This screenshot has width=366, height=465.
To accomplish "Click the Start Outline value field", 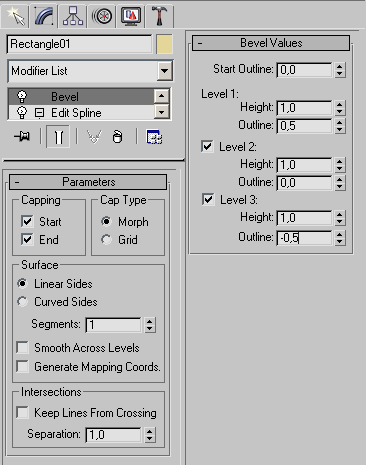I will (305, 70).
